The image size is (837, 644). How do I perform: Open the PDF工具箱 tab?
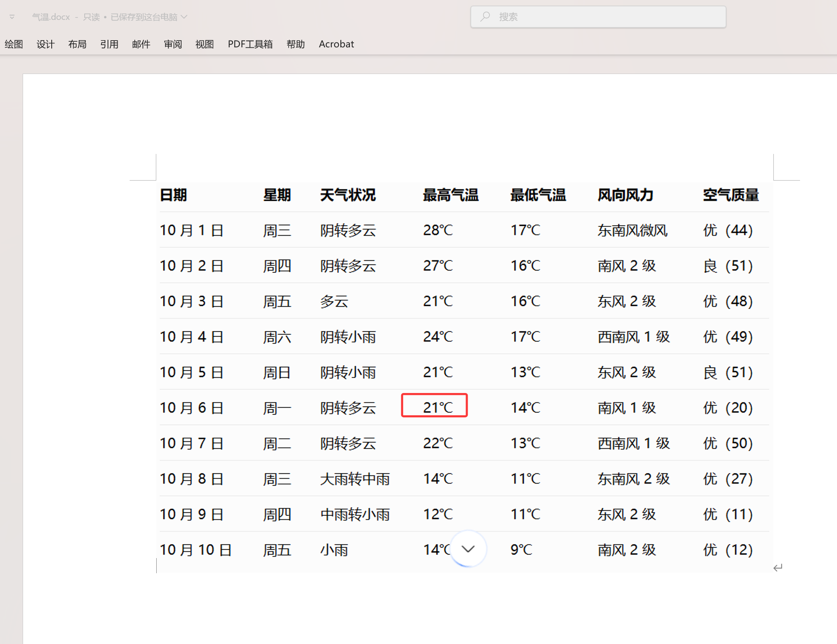pos(250,44)
